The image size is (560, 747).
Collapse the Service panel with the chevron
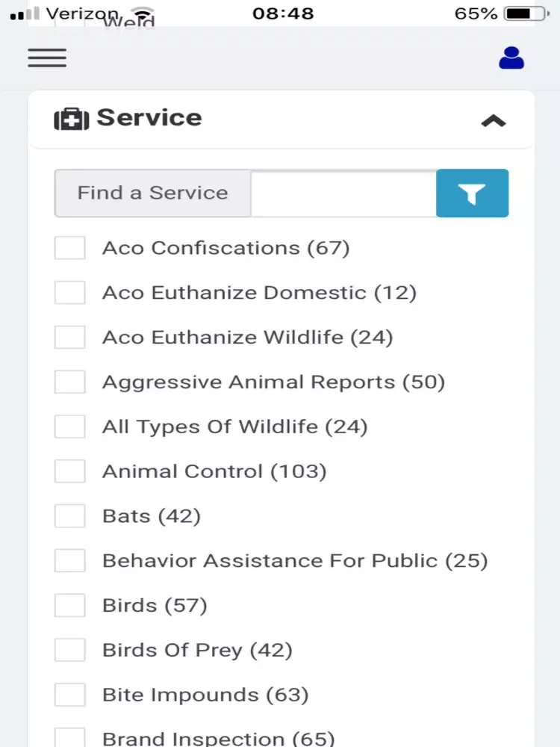[494, 121]
